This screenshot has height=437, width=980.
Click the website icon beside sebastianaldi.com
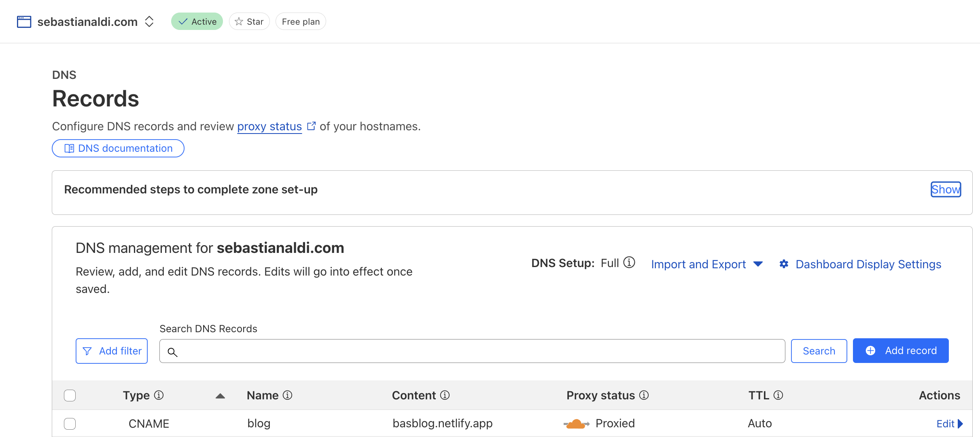(23, 21)
